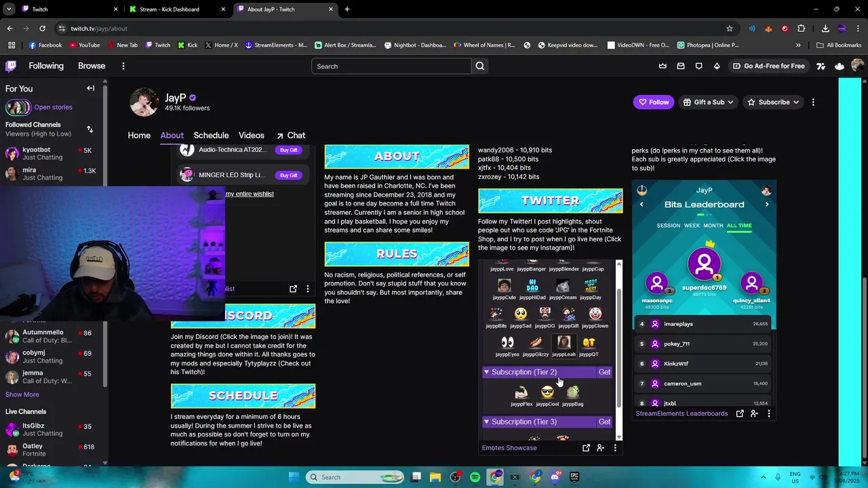Open stories link in sidebar
The image size is (868, 488).
pos(53,107)
